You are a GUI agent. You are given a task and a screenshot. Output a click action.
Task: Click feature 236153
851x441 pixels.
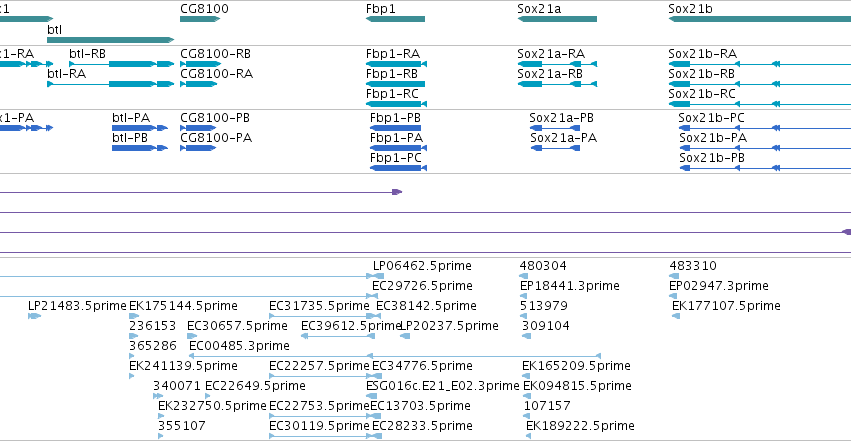point(153,325)
